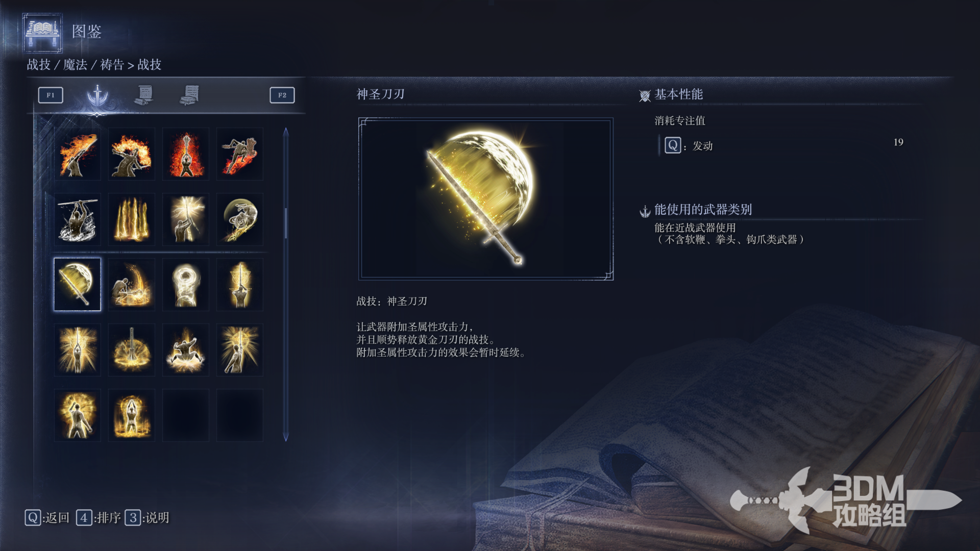Open the incantation scroll tab

click(189, 95)
